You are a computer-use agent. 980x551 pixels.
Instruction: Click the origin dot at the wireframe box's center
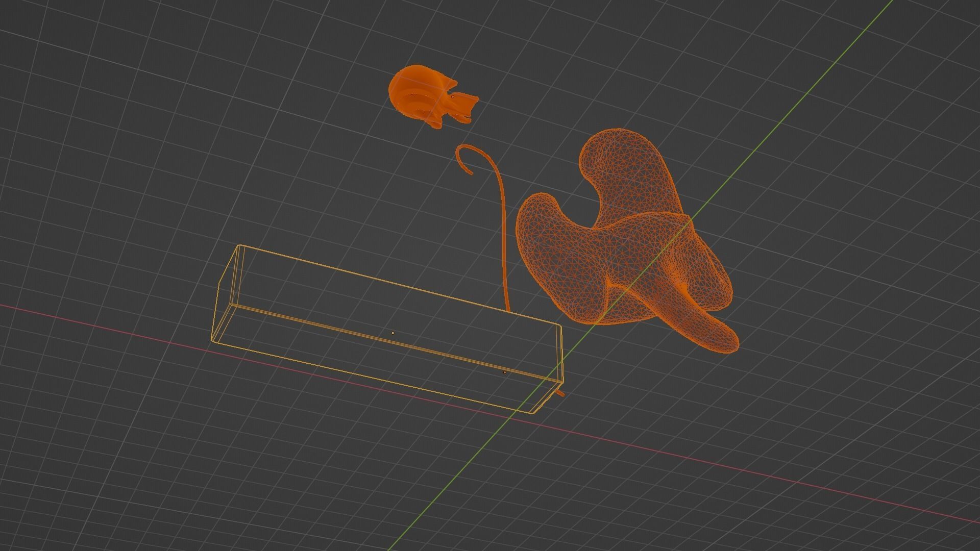click(393, 333)
